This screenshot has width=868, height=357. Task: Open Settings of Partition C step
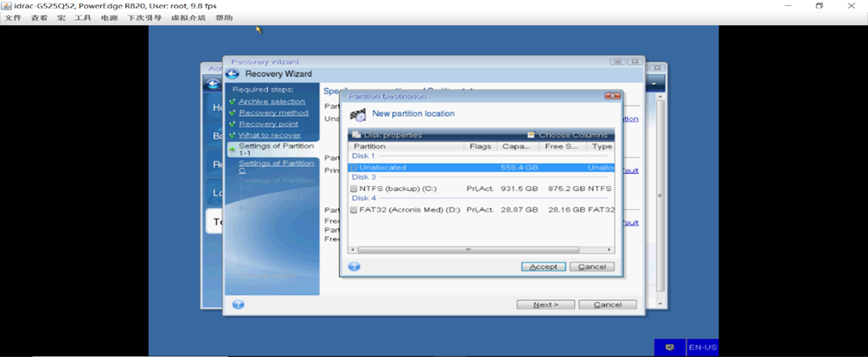277,167
